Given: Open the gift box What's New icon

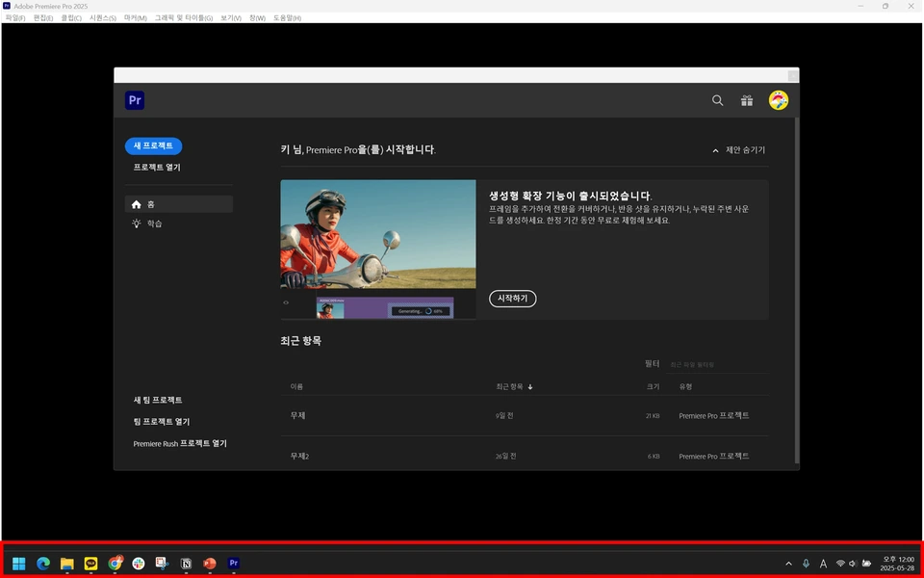Looking at the screenshot, I should [x=747, y=100].
